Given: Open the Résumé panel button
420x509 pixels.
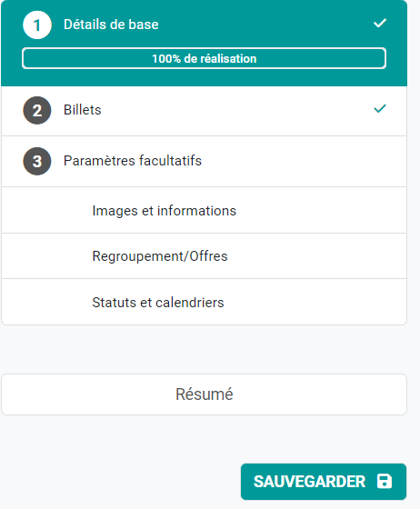Looking at the screenshot, I should coord(205,394).
